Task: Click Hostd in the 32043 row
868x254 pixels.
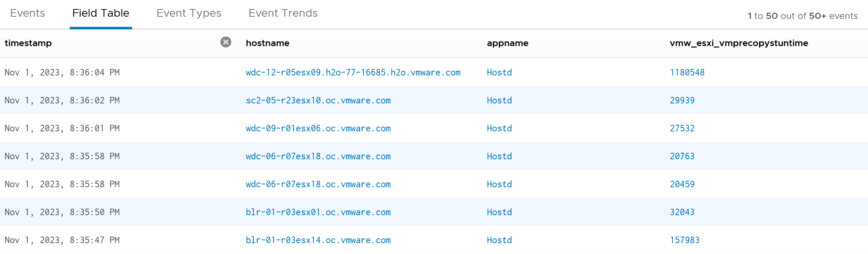Action: click(500, 212)
